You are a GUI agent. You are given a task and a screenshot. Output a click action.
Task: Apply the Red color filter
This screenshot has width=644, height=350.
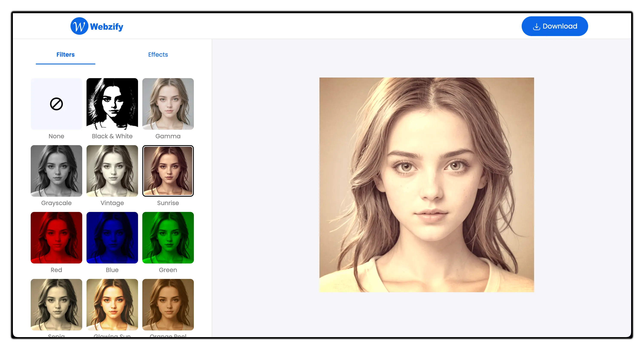coord(56,237)
